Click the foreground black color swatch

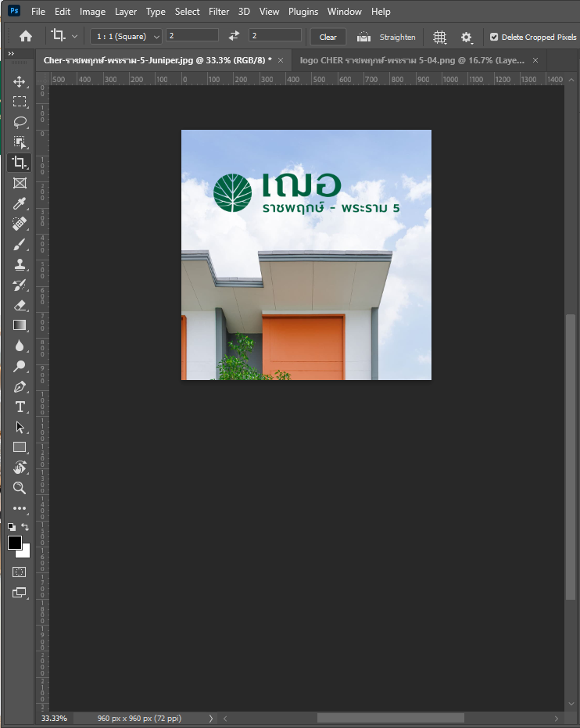point(14,543)
